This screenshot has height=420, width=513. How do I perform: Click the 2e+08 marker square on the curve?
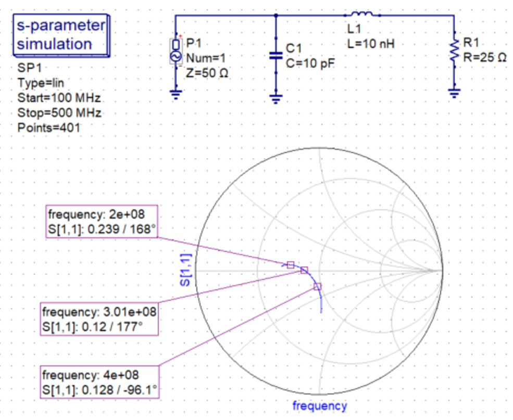click(291, 265)
